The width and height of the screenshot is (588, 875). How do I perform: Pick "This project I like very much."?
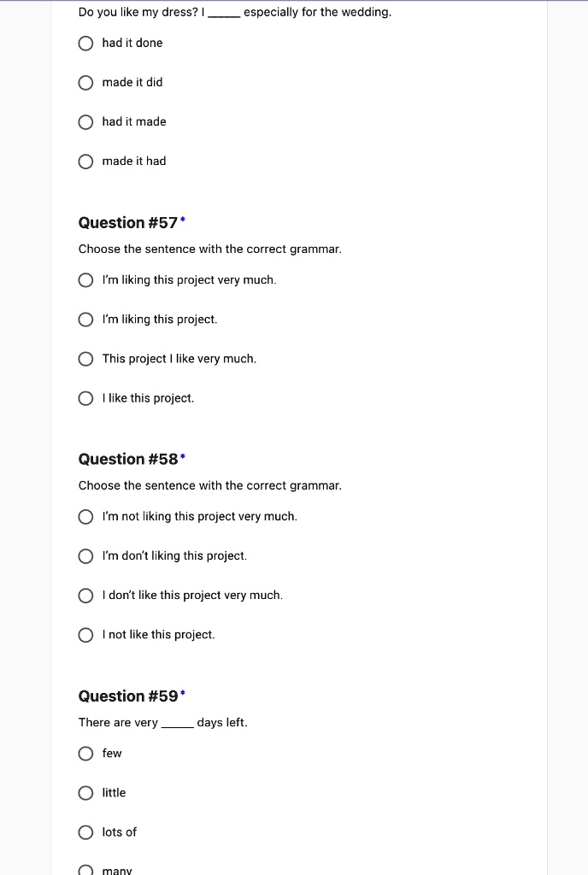(85, 359)
